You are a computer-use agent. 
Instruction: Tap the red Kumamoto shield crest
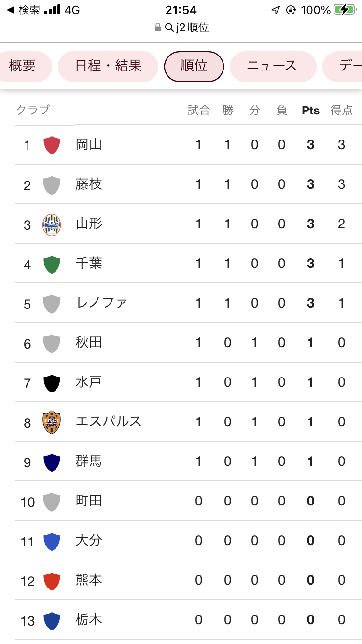click(52, 581)
